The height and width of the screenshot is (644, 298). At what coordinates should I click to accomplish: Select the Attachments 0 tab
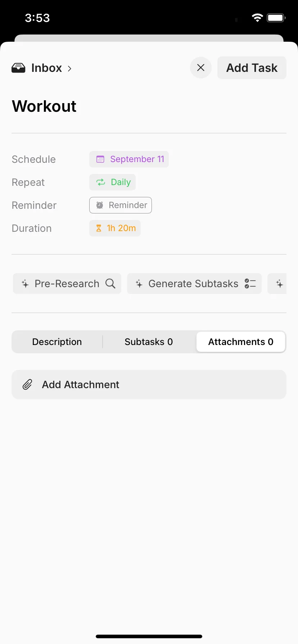pos(241,342)
